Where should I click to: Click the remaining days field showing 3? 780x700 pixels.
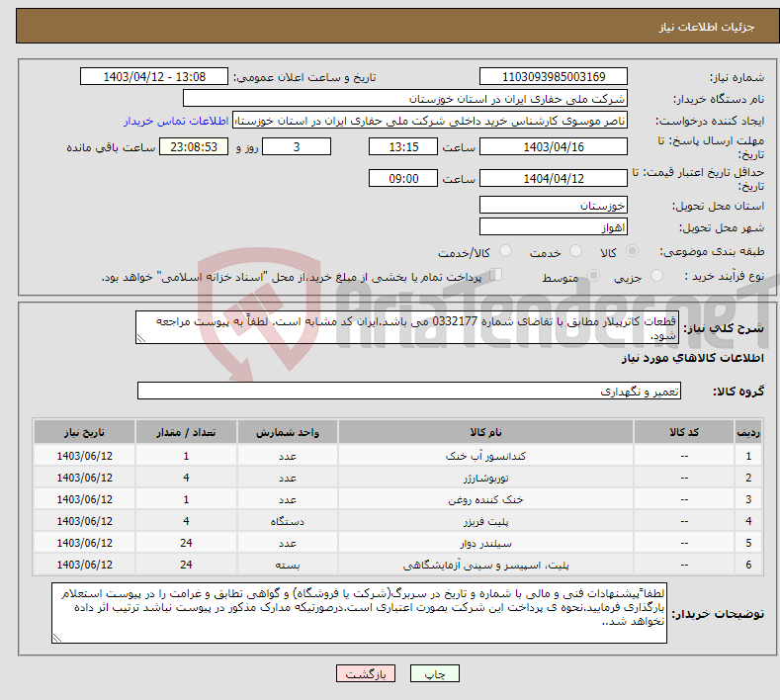point(297,146)
